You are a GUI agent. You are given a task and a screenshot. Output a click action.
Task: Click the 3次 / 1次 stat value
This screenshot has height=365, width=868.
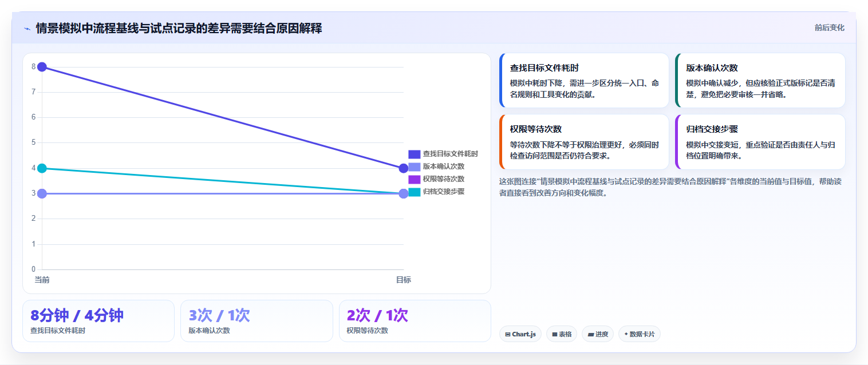pos(219,315)
